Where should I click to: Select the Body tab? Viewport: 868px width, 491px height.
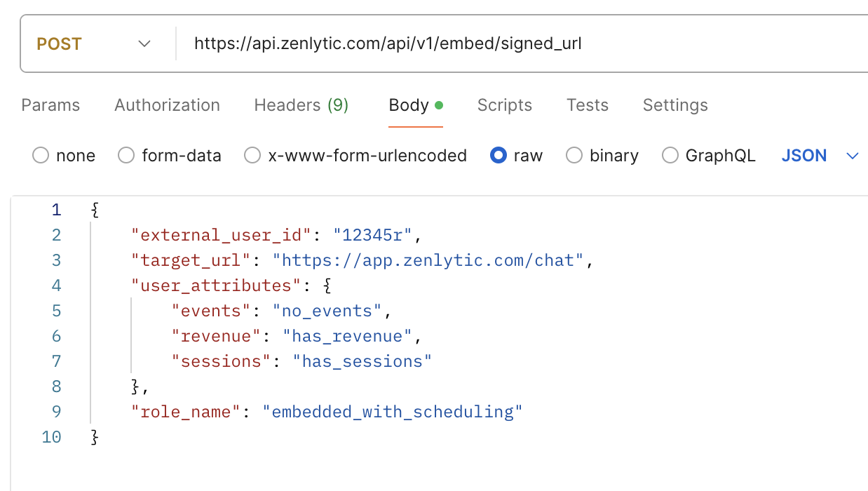pos(416,105)
